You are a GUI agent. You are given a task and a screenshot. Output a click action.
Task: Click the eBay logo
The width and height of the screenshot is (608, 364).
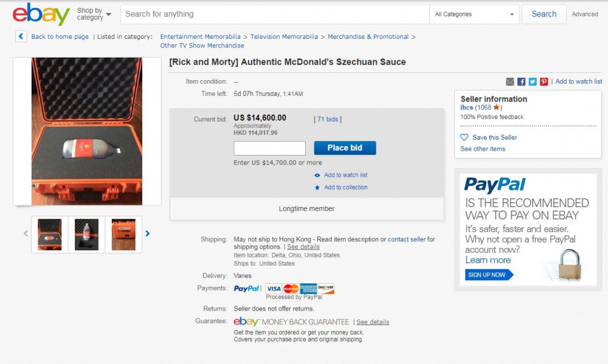[x=38, y=15]
